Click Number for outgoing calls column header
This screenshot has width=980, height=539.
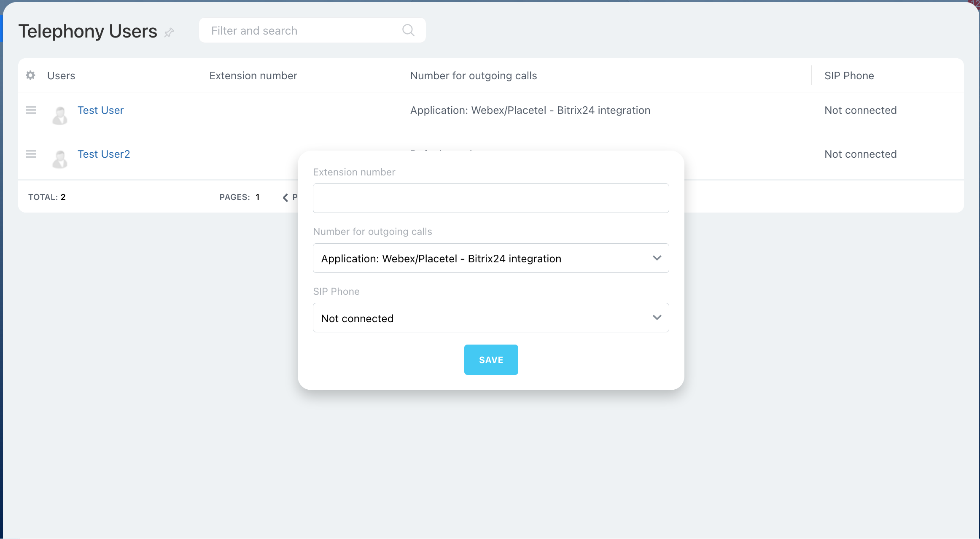click(473, 75)
